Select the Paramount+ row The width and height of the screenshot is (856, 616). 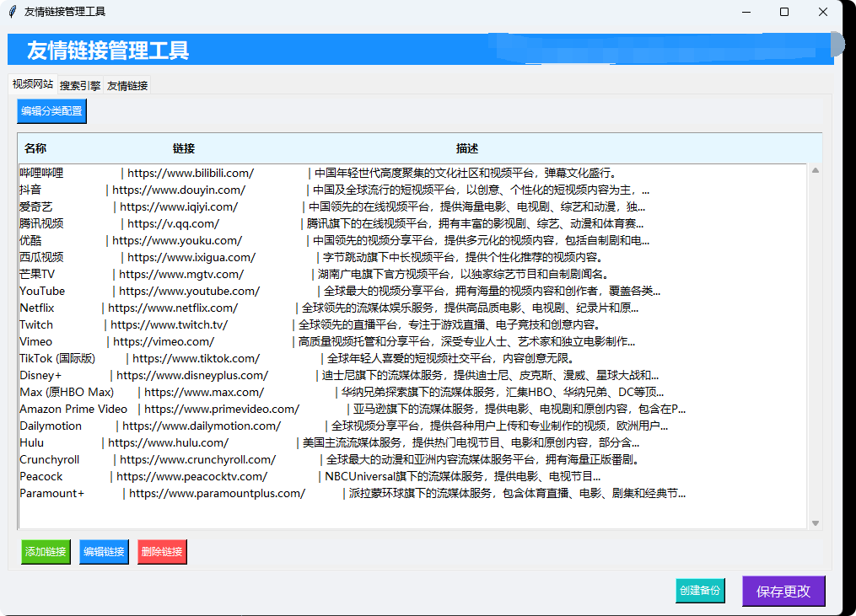(412, 493)
